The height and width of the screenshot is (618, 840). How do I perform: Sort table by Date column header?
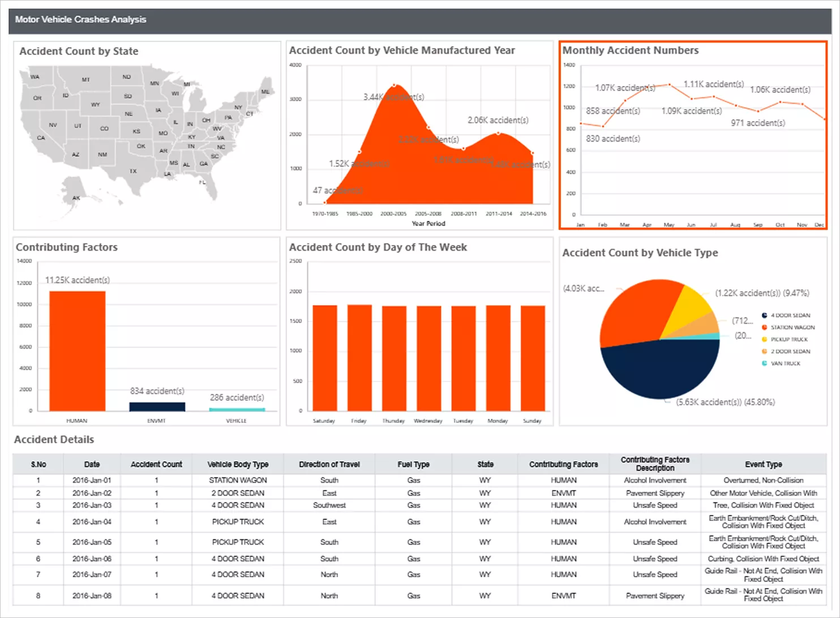point(92,464)
